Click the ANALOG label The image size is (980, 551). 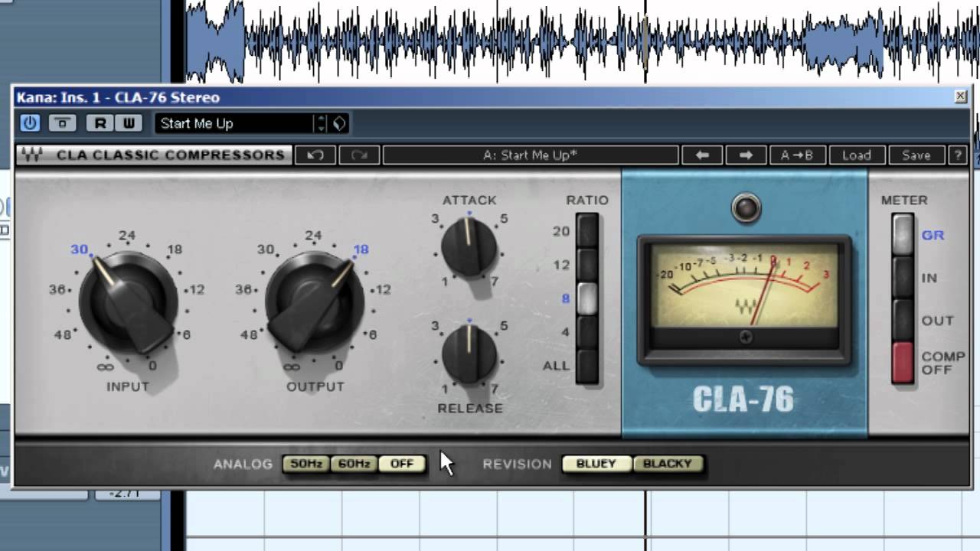pos(243,464)
